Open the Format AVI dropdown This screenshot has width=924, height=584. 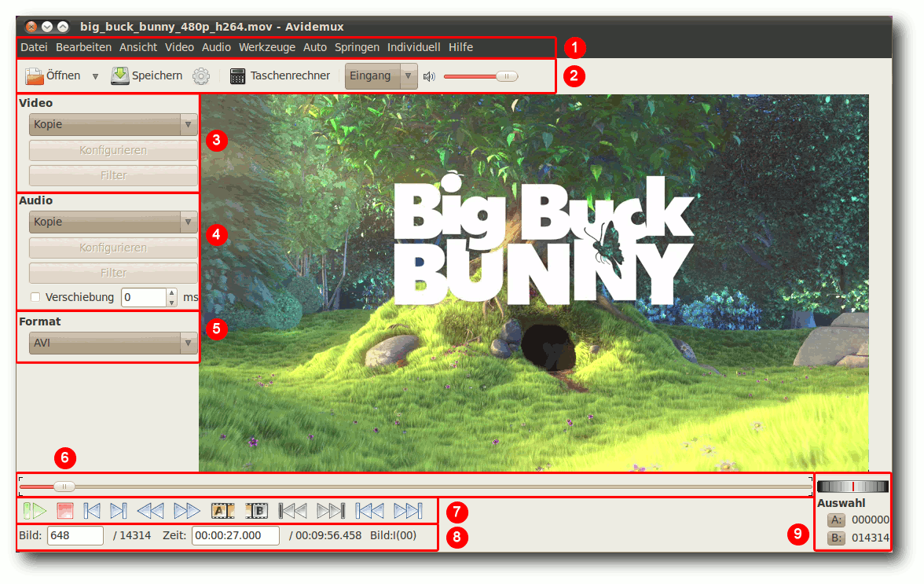[113, 343]
